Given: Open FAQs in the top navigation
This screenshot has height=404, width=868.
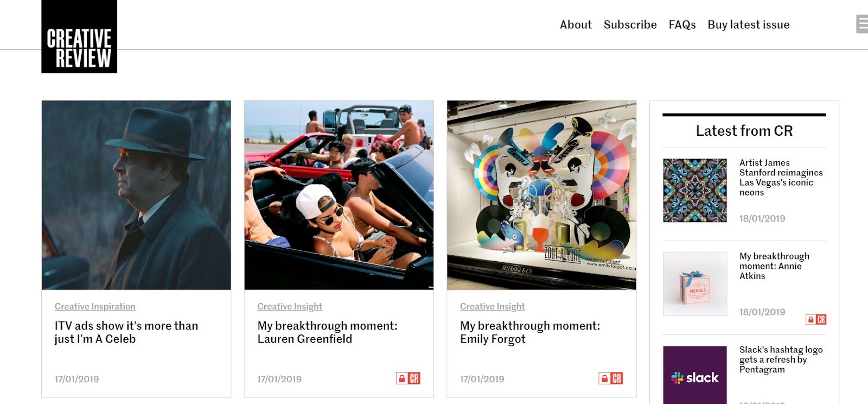Looking at the screenshot, I should (682, 25).
